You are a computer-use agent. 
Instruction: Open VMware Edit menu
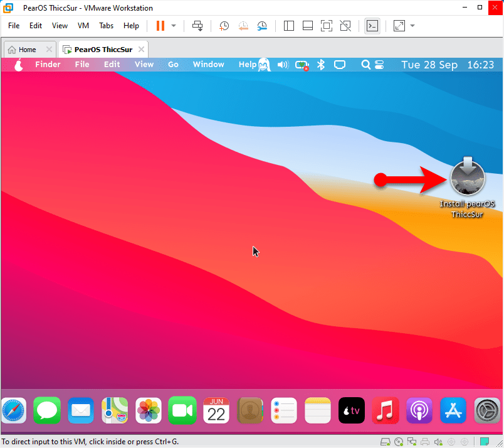(36, 26)
